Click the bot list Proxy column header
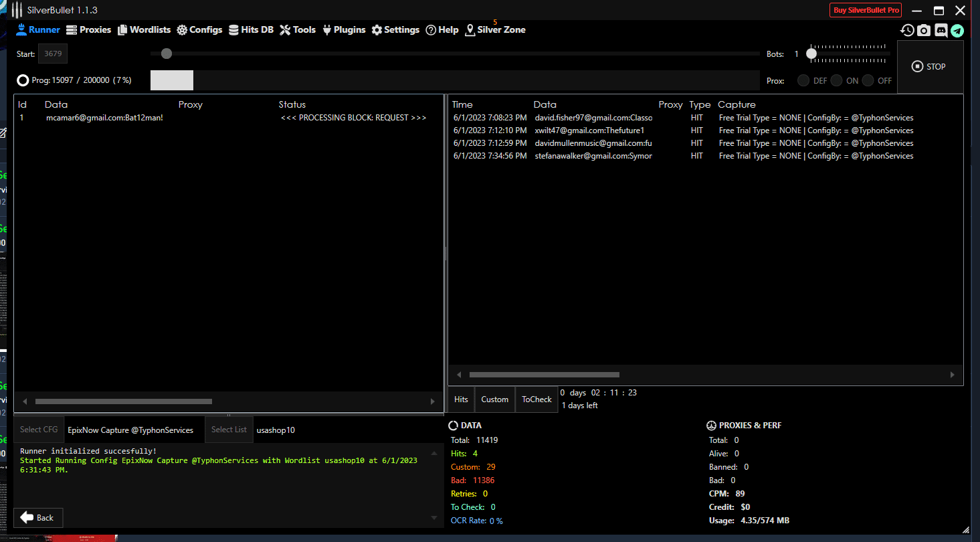Screen dimensions: 980x542 (x=190, y=104)
